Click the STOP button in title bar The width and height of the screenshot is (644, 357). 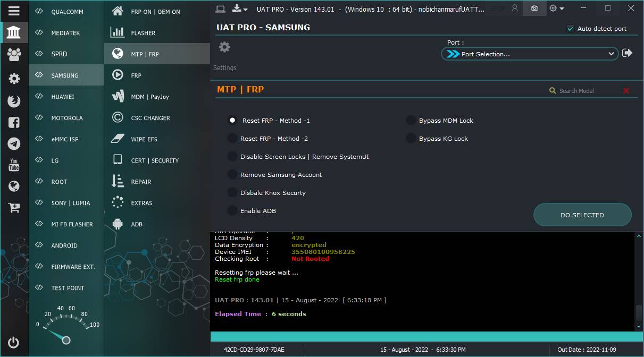tap(498, 8)
